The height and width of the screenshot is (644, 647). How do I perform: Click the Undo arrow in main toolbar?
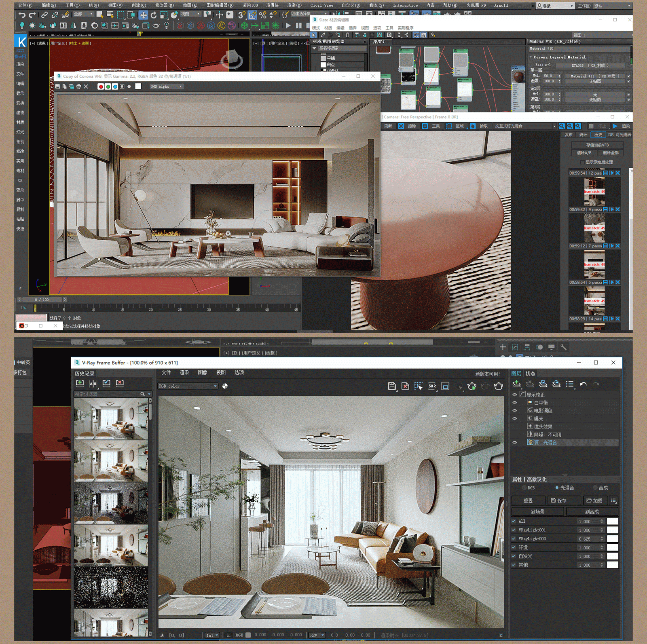[x=22, y=15]
